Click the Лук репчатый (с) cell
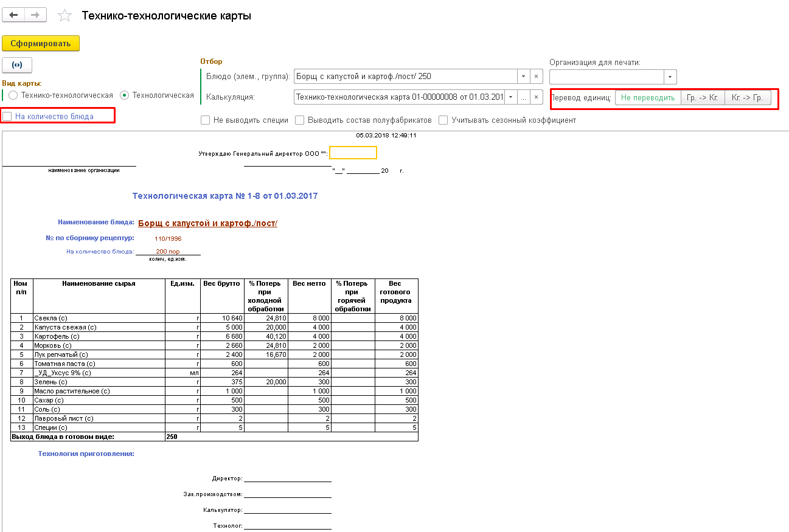The image size is (789, 532). [99, 354]
